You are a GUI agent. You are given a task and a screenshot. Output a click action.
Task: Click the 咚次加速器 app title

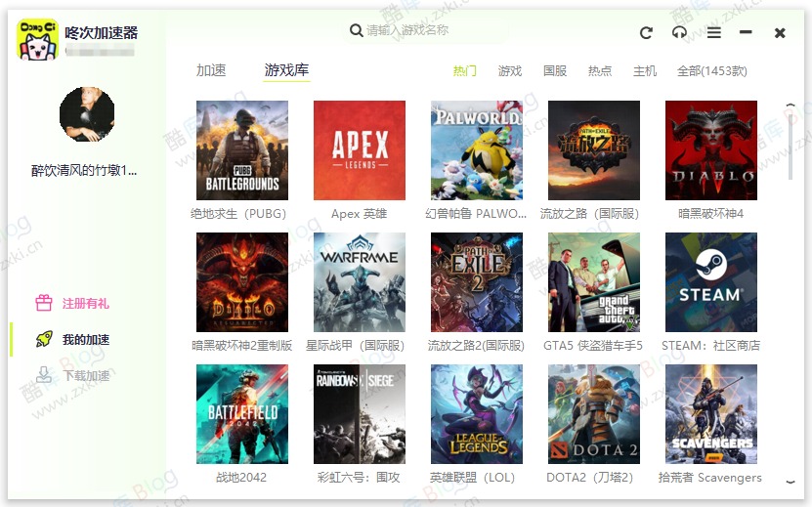point(102,33)
